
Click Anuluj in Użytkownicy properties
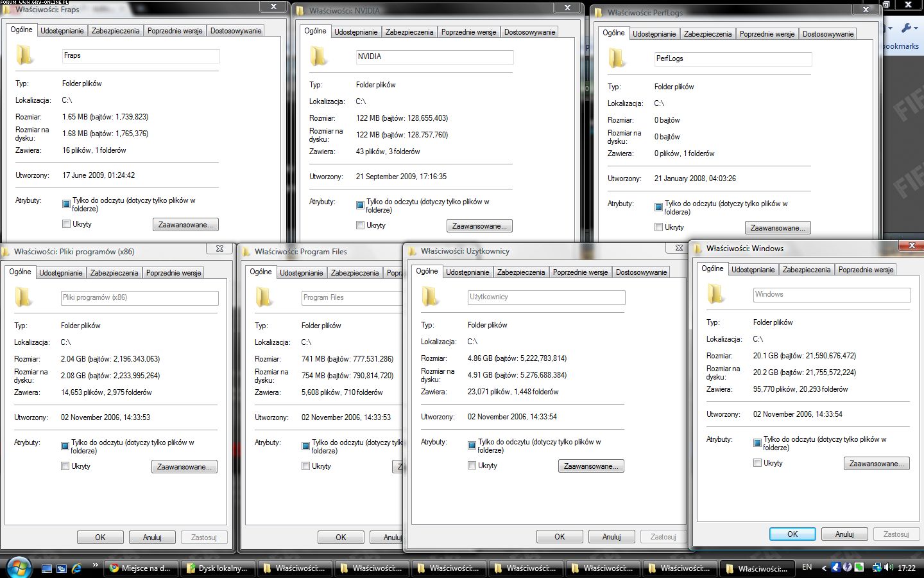click(x=612, y=536)
